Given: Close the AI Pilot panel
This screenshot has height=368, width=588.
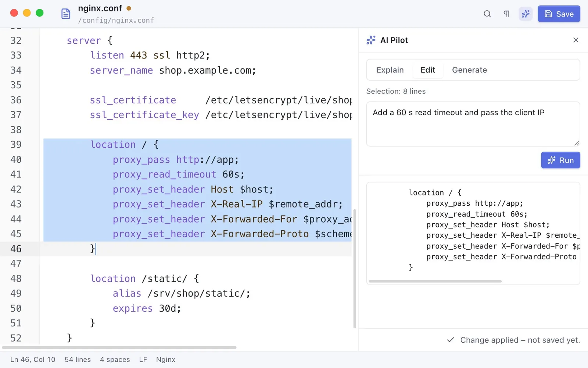Looking at the screenshot, I should point(576,40).
